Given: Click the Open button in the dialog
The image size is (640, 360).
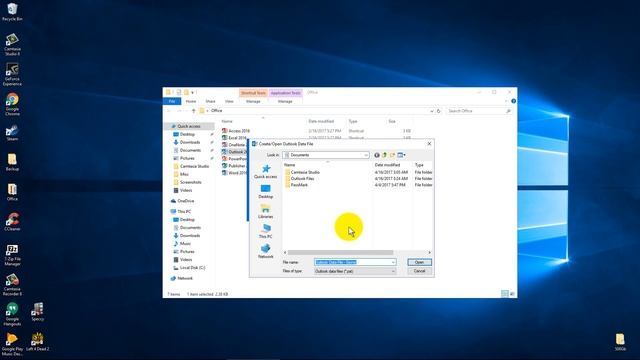Looking at the screenshot, I should (419, 262).
